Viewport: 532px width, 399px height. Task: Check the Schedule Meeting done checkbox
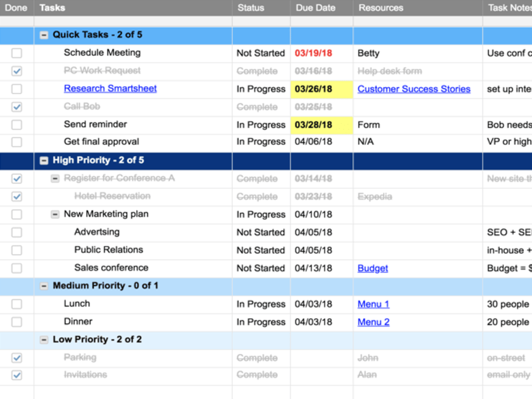[x=16, y=53]
